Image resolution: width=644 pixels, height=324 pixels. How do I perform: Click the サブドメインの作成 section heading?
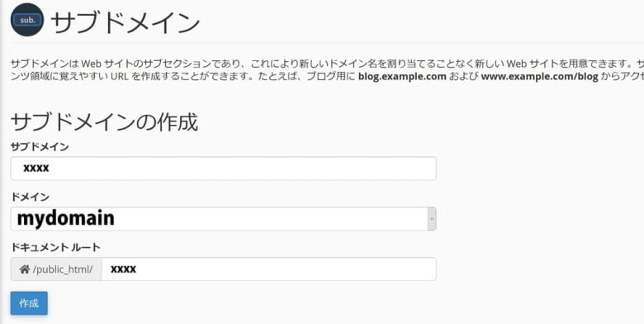coord(104,122)
